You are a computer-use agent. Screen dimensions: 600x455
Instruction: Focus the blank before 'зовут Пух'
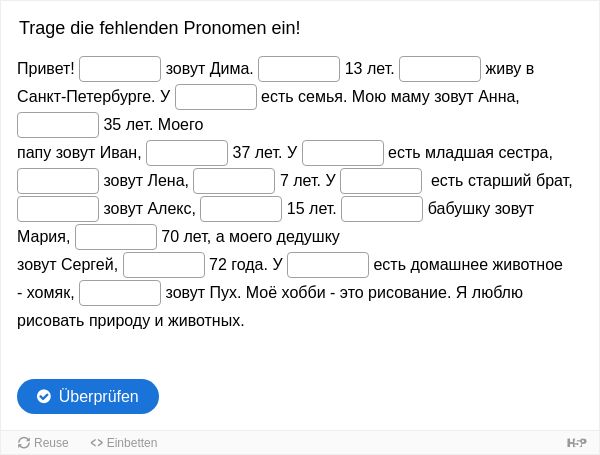pyautogui.click(x=120, y=292)
